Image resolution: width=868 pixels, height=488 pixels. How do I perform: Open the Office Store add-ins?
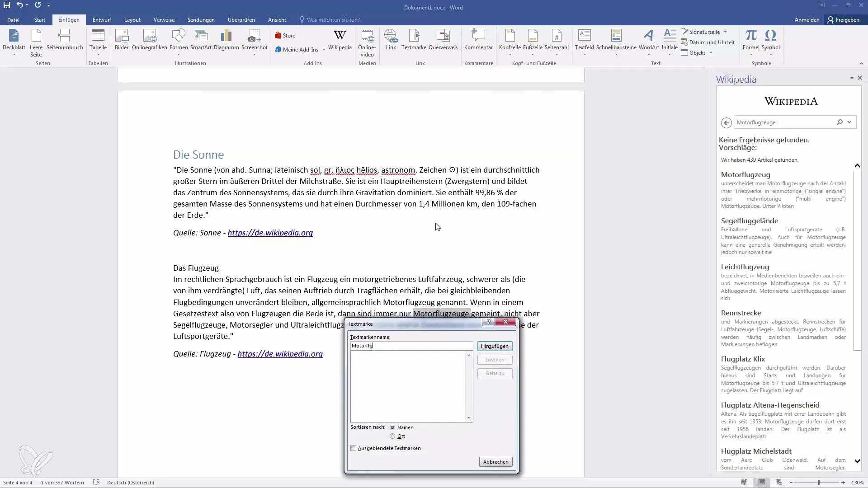click(285, 36)
